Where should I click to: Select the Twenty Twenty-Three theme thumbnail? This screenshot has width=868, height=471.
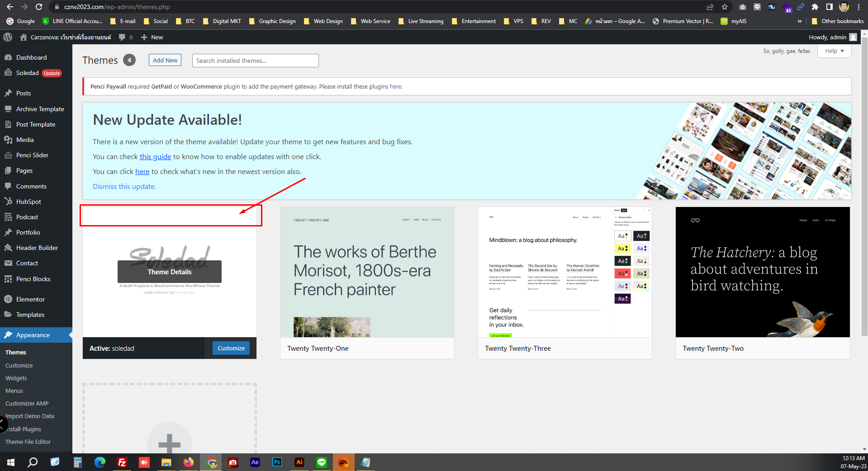pos(565,272)
